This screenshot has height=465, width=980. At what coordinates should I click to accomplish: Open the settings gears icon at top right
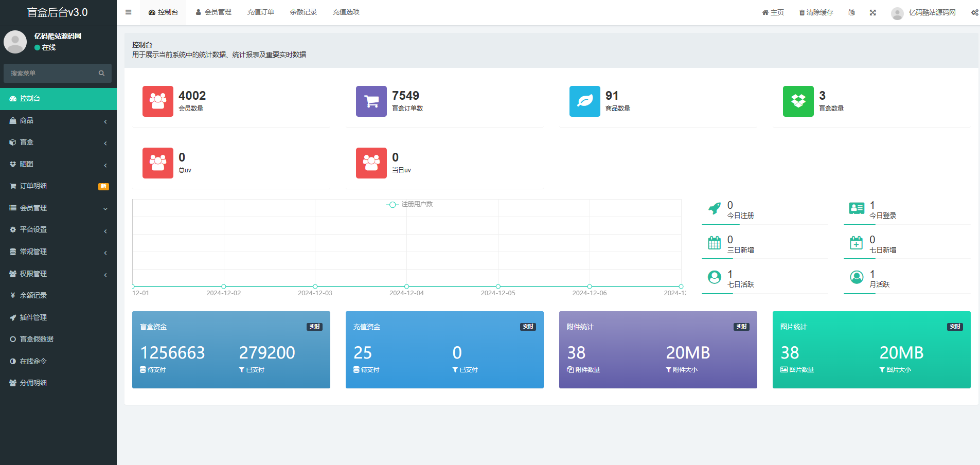pos(974,12)
